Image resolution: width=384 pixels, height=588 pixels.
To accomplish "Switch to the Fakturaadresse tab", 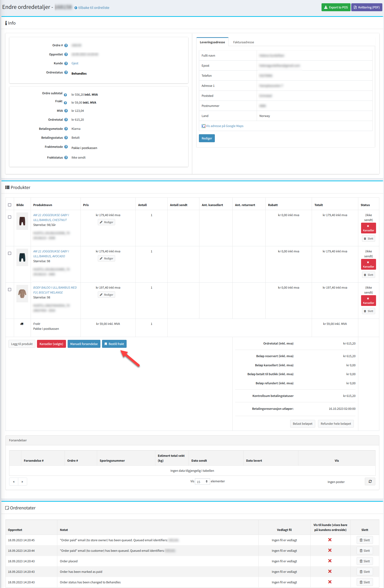I will [243, 42].
